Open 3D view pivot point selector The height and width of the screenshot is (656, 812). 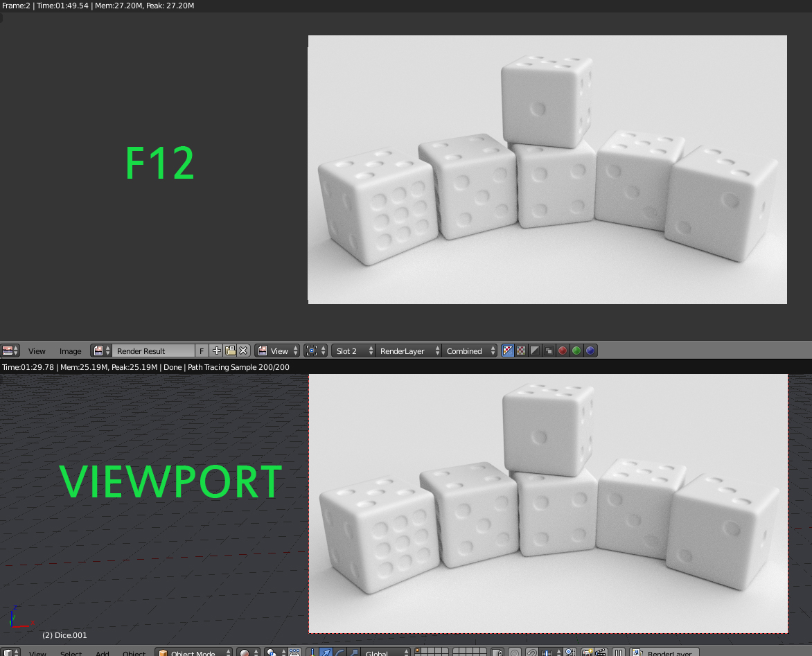pos(275,653)
